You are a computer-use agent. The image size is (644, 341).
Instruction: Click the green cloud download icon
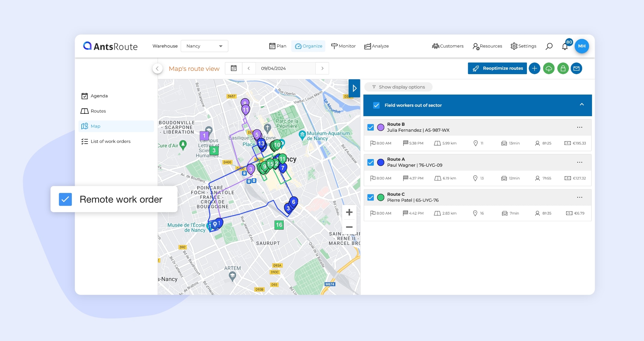[x=549, y=68]
